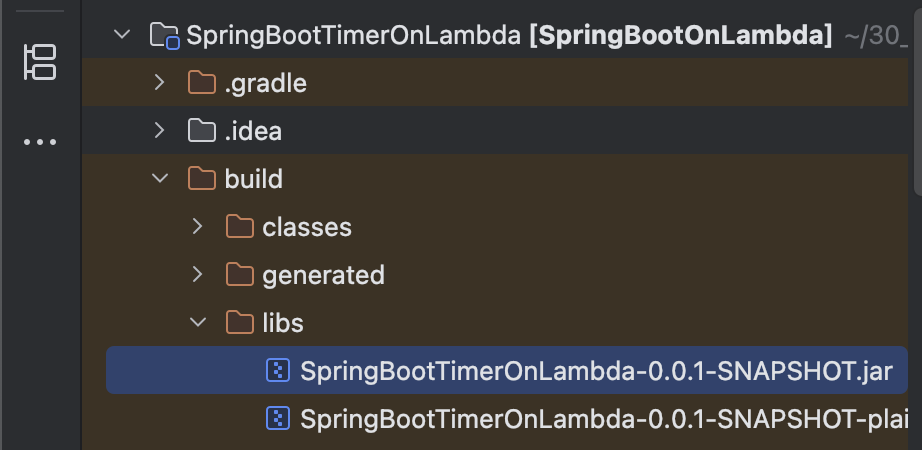Click the build folder icon
This screenshot has height=450, width=922.
pos(202,178)
